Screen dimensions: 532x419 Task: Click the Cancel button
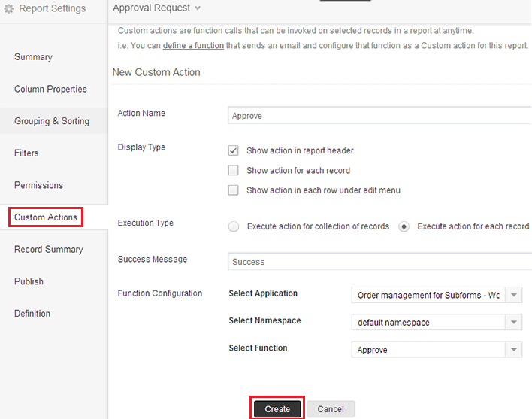[x=331, y=409]
